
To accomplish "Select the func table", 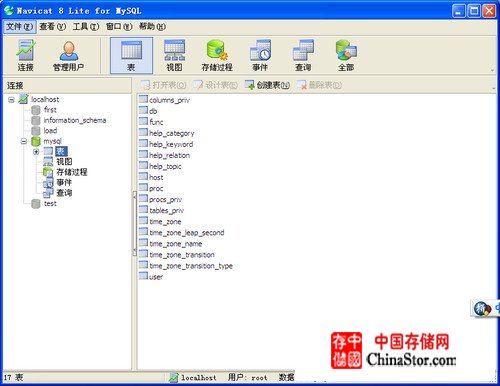I will click(x=151, y=122).
